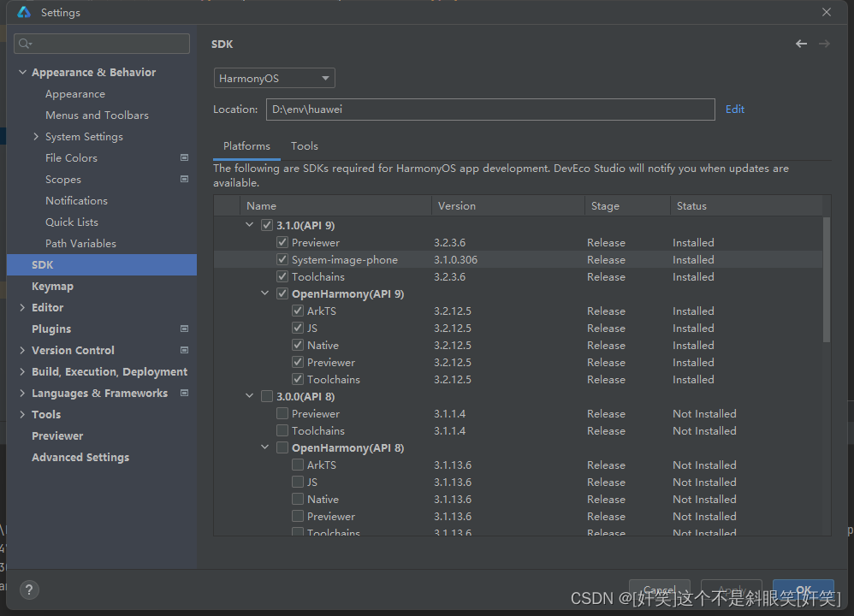Click the project-level icon next to File Colors

pyautogui.click(x=184, y=157)
